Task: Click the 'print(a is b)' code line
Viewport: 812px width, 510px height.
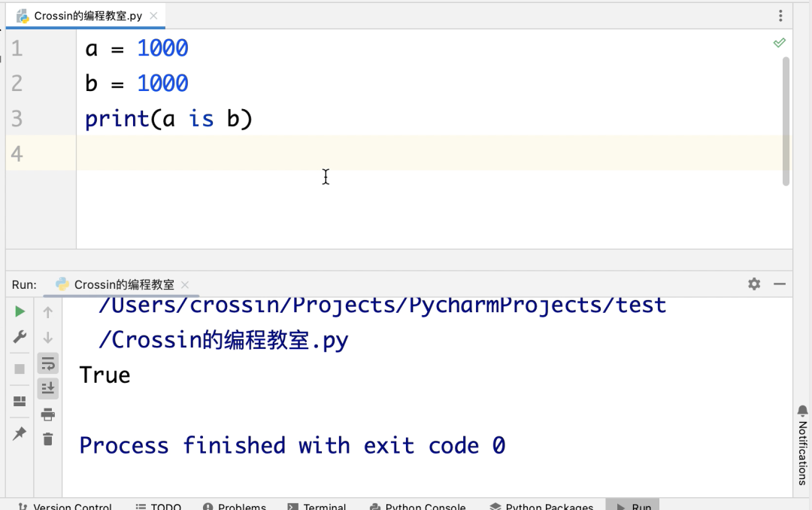Action: coord(169,119)
